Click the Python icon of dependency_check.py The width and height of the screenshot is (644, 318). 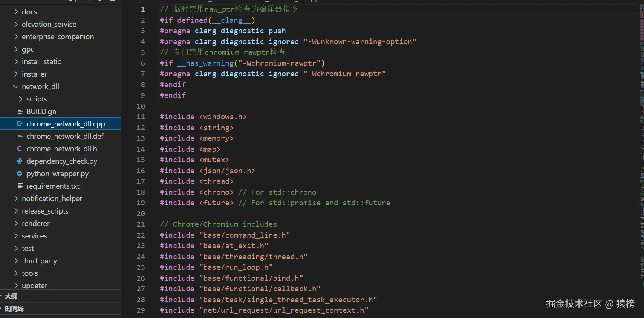(20, 161)
